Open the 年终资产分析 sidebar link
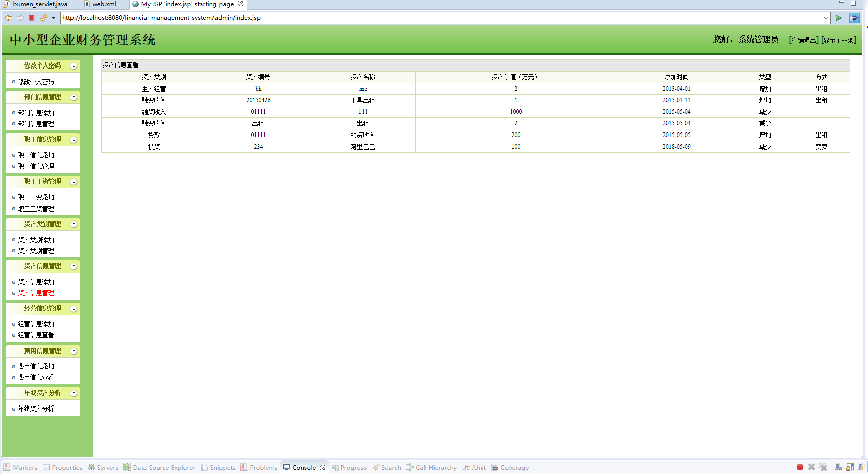This screenshot has height=474, width=868. (36, 409)
